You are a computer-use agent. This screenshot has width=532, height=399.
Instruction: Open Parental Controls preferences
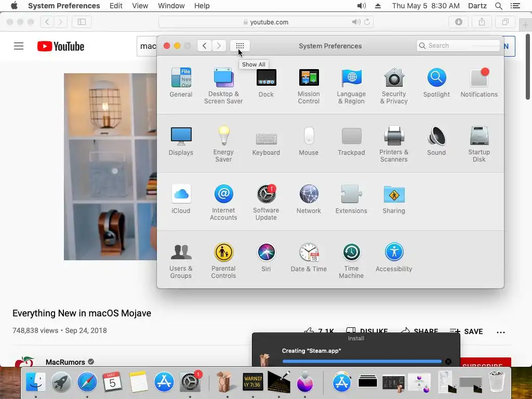(223, 261)
